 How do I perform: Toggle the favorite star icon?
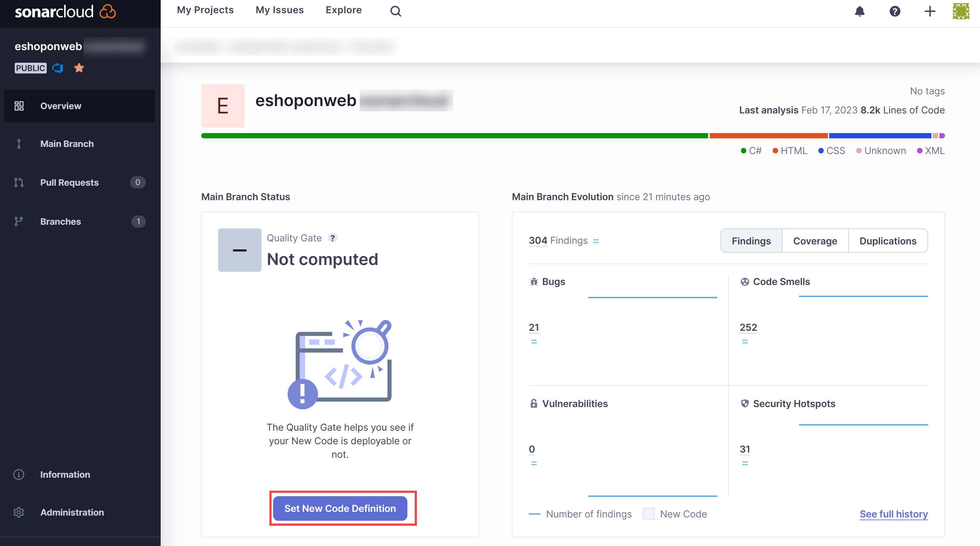79,68
